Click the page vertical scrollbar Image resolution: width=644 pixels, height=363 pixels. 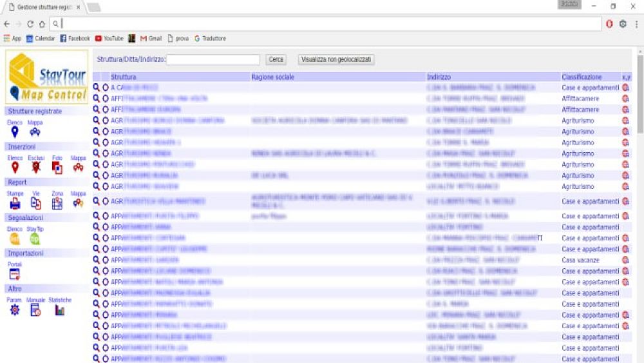pos(639,193)
